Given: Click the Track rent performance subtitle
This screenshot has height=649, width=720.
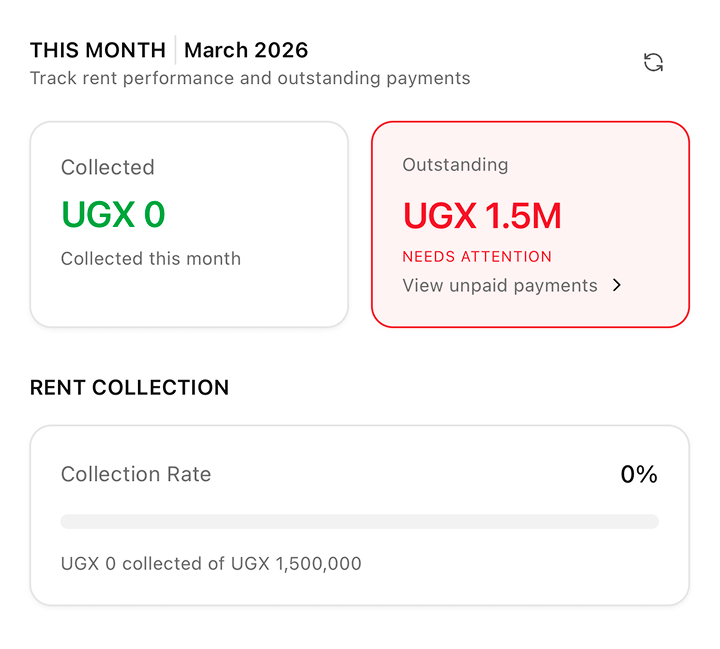Looking at the screenshot, I should 250,78.
